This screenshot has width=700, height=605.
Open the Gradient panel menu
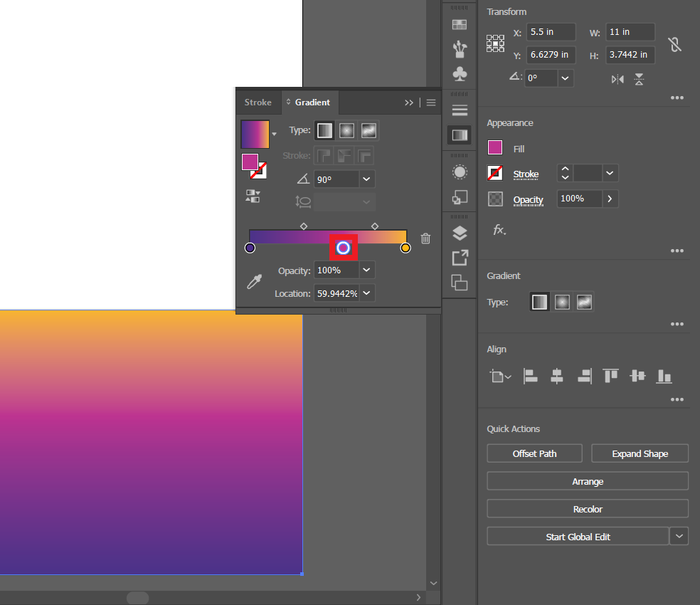(430, 102)
